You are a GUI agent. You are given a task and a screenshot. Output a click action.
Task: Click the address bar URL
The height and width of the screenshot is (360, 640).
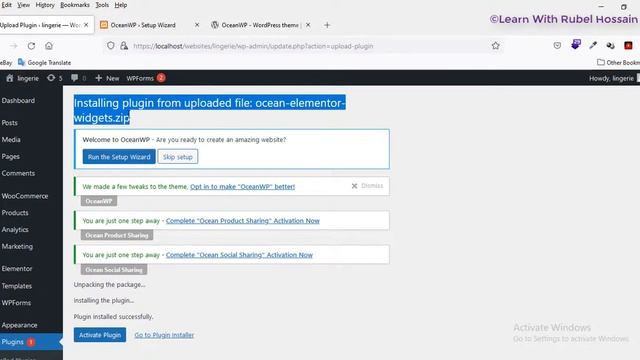(x=253, y=46)
